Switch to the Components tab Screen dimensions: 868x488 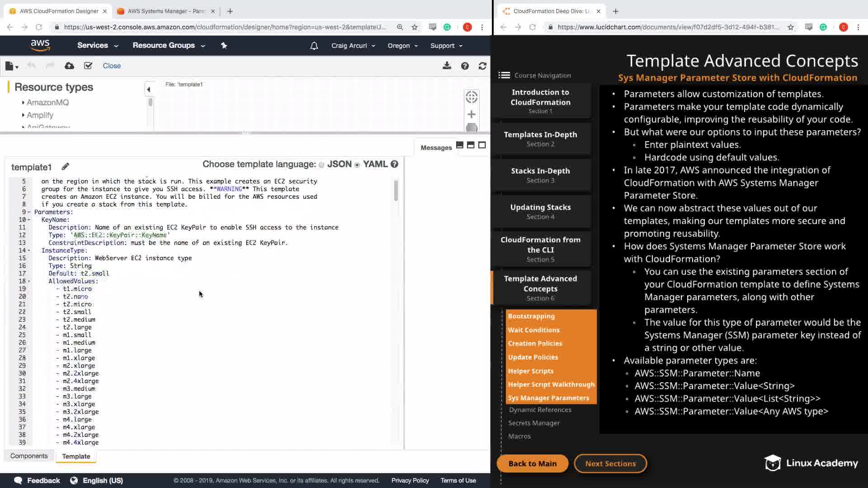coord(29,456)
